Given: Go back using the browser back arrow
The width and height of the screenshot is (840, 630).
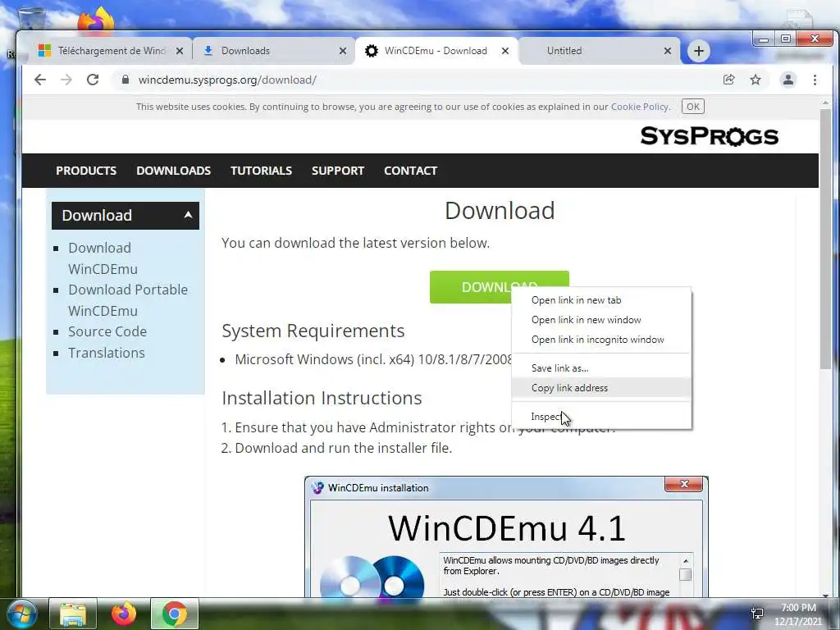Looking at the screenshot, I should point(40,80).
